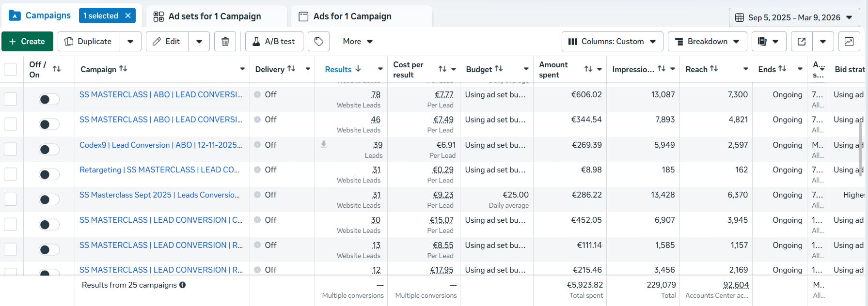
Task: Expand the Breakdown dropdown
Action: (x=707, y=42)
